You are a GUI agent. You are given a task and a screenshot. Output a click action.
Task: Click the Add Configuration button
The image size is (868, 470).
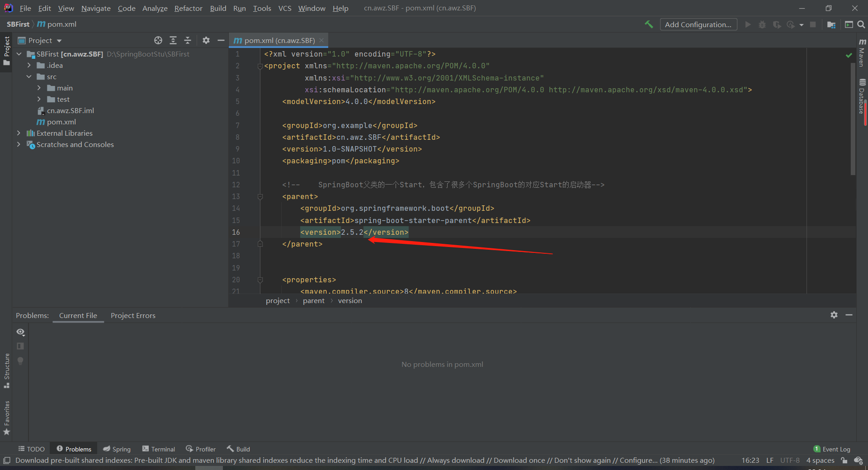698,24
